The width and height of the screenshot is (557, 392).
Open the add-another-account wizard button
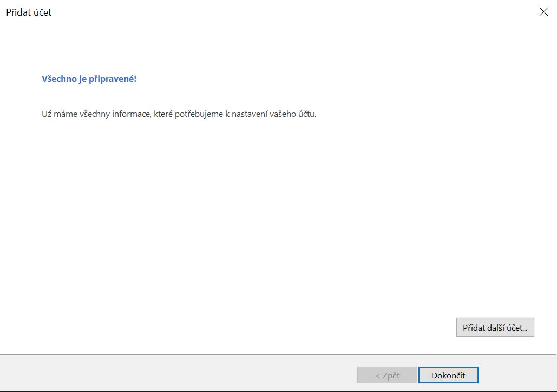click(x=495, y=328)
